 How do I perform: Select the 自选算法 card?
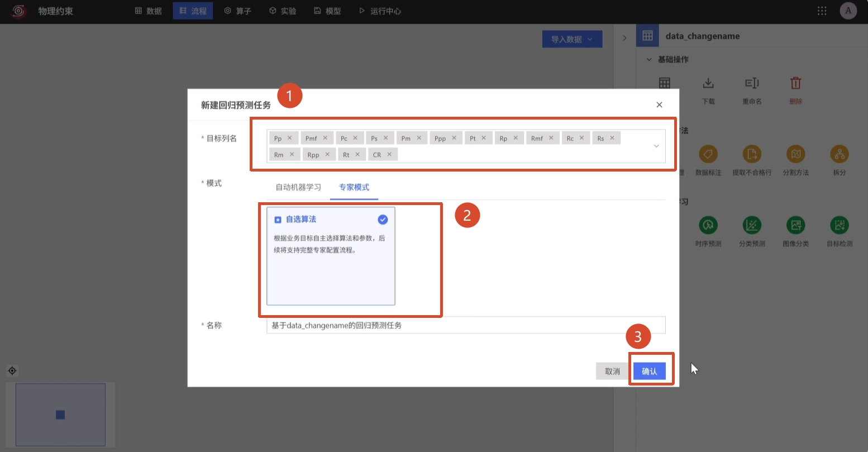coord(331,256)
